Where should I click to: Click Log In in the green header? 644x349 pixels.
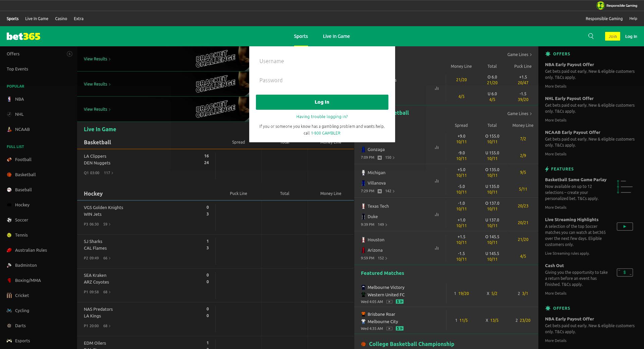point(631,36)
